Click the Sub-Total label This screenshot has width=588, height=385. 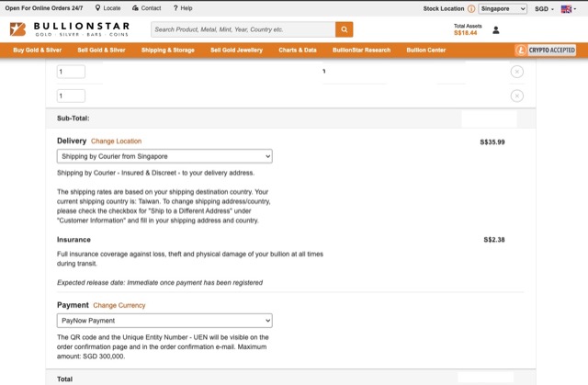pos(73,119)
